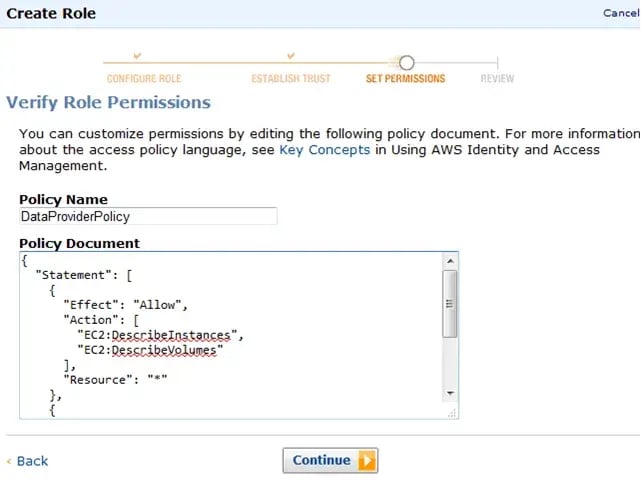
Task: Click the "EC2:DescribeInstances" line
Action: click(160, 335)
